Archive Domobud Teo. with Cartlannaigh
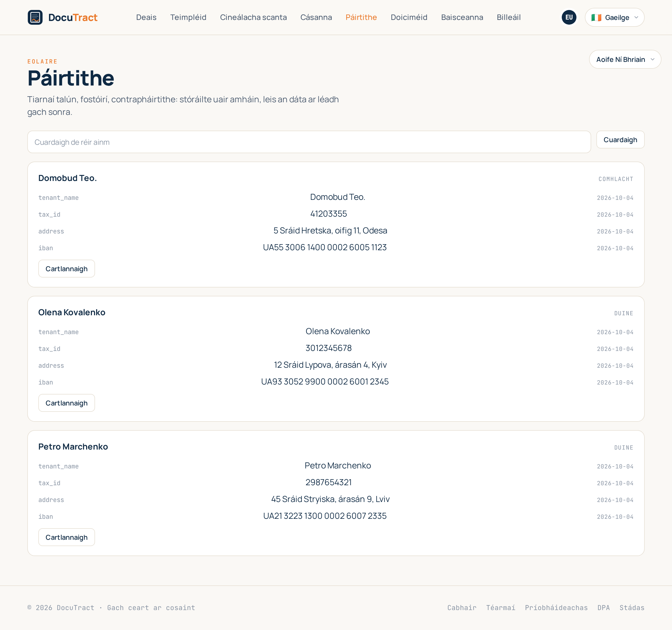Screen dimensions: 672x630 67,269
